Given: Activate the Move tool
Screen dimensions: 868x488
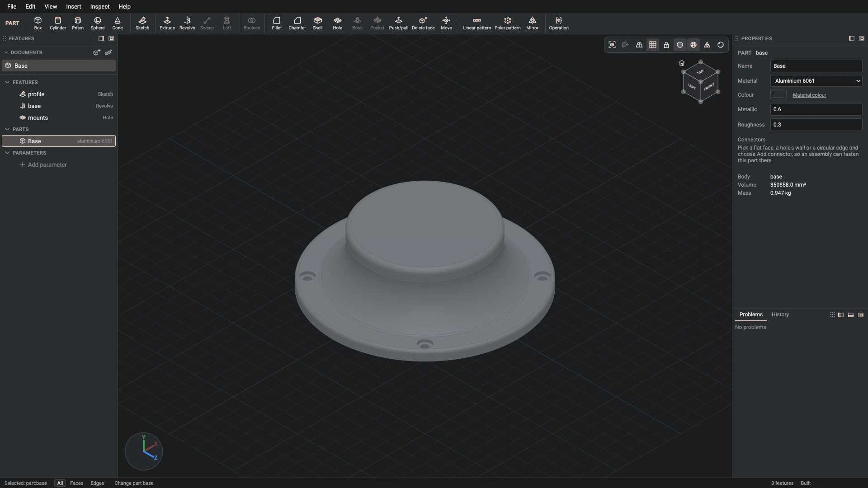Looking at the screenshot, I should (x=446, y=23).
